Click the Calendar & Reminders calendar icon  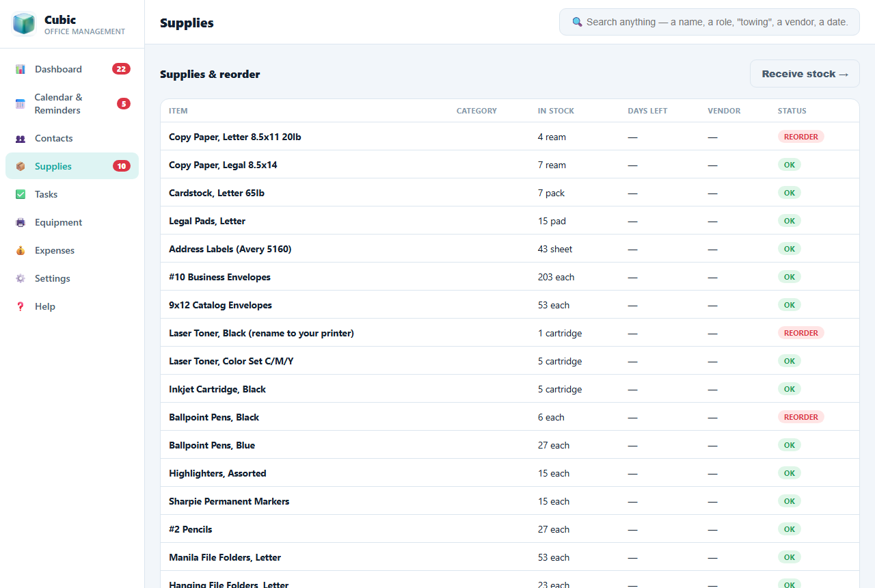point(21,104)
